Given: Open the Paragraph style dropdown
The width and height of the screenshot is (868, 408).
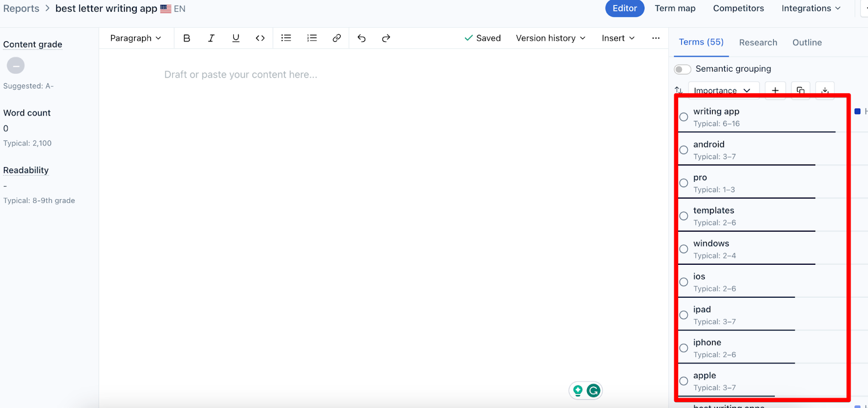Looking at the screenshot, I should (x=136, y=38).
